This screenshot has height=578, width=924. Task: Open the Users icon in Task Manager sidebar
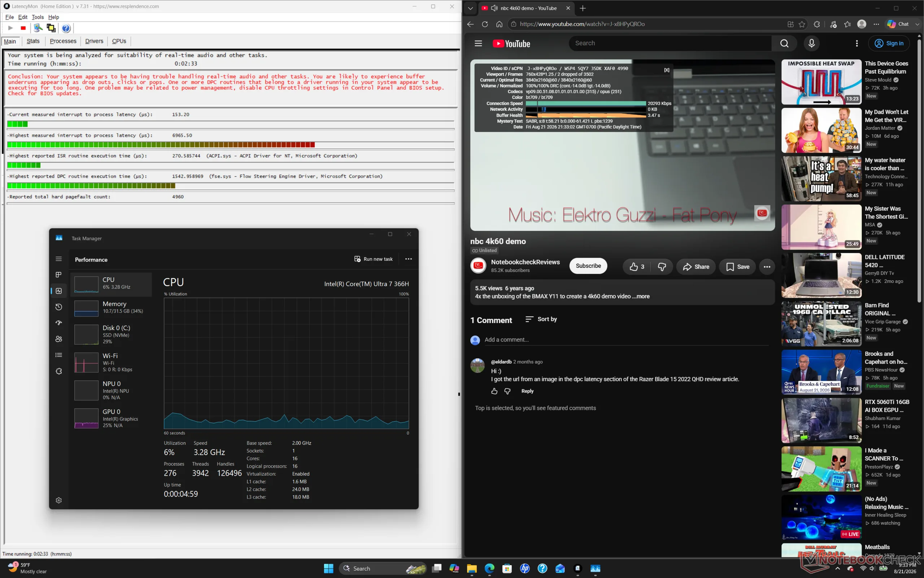coord(58,339)
